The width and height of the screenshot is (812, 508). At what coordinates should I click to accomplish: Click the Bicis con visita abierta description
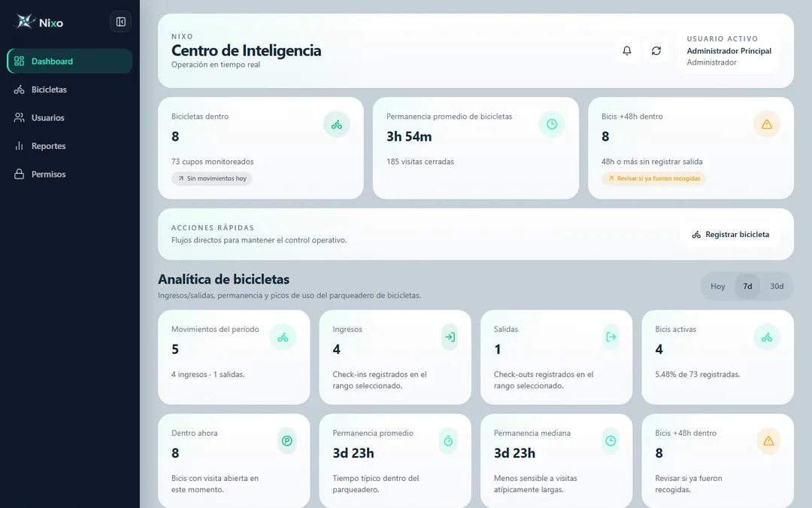(x=215, y=484)
